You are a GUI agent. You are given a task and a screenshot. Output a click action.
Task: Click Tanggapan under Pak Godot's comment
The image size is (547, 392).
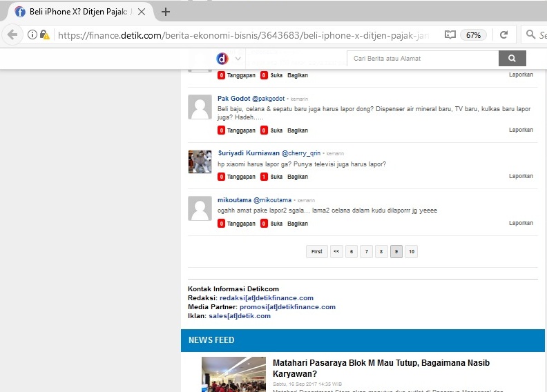(241, 130)
